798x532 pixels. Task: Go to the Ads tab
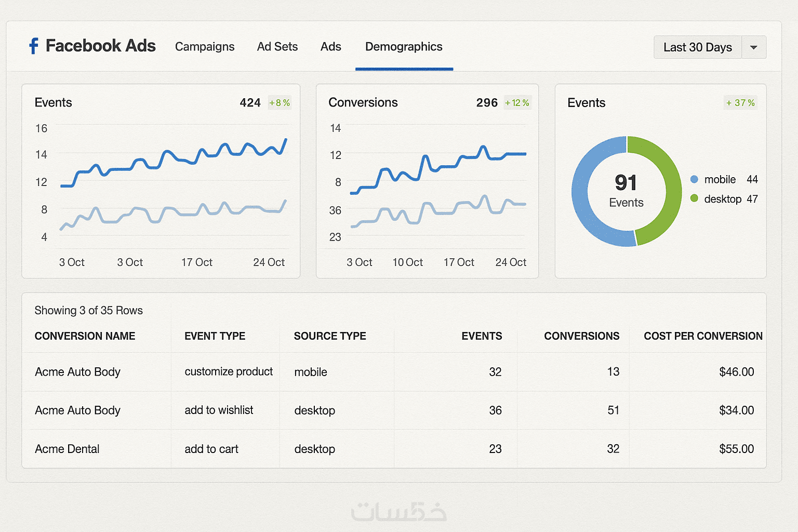click(331, 47)
